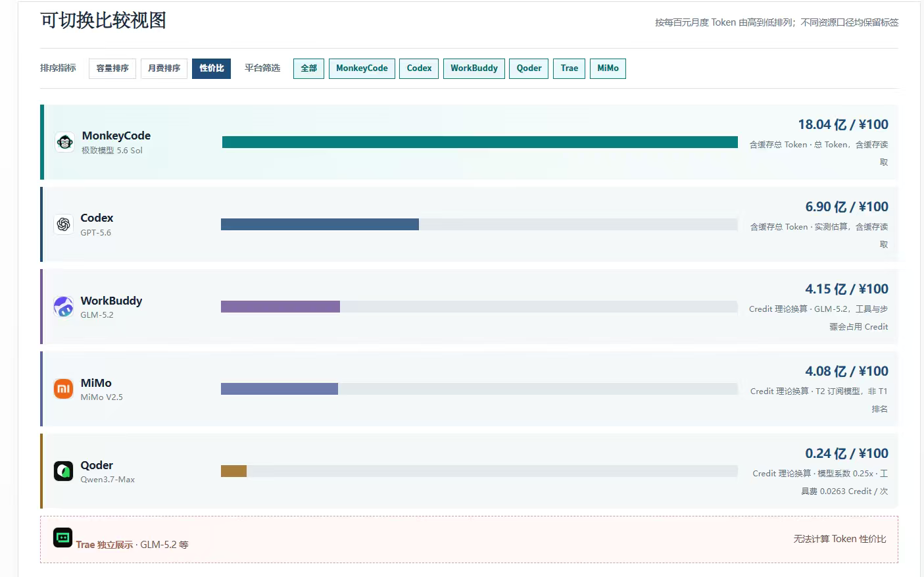This screenshot has height=577, width=924.
Task: Switch sorting to 月费排序
Action: pyautogui.click(x=164, y=68)
